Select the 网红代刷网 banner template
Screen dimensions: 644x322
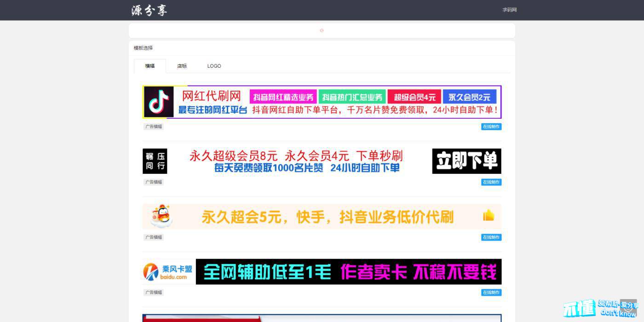pos(322,102)
